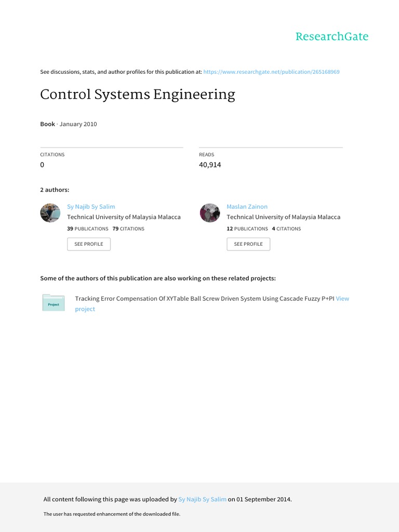Viewport: 399px width, 532px height.
Task: Click the 12 Publications count for Maslan Zainon
Action: tap(247, 229)
